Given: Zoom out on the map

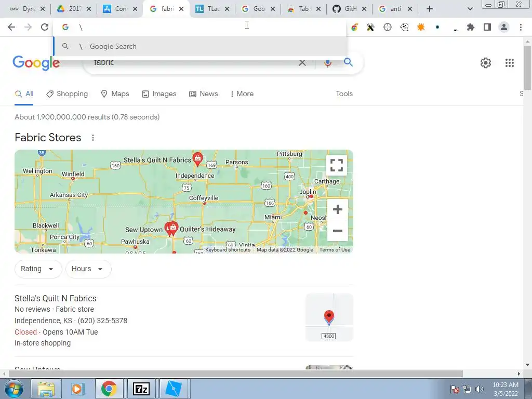Looking at the screenshot, I should [337, 230].
